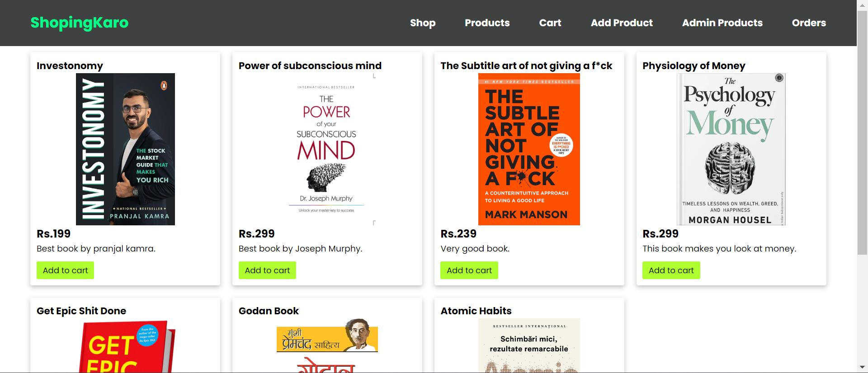Click the Power of Subconscious Mind cover

(327, 149)
